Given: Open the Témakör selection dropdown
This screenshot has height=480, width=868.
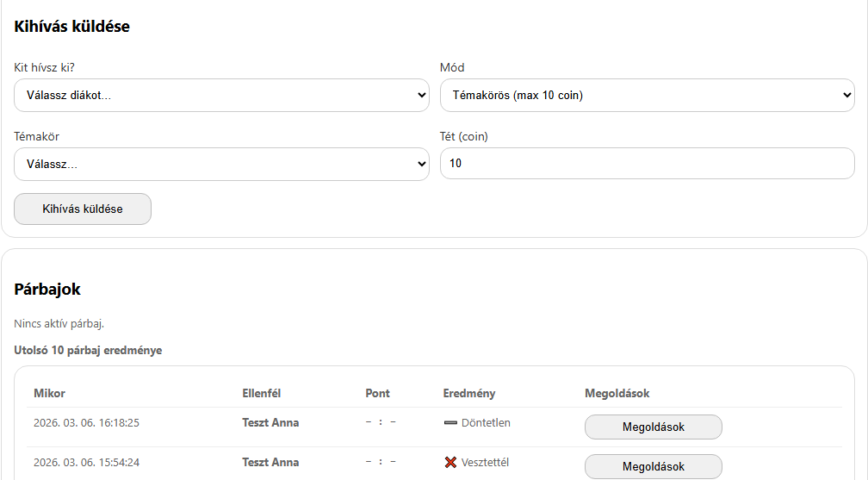Looking at the screenshot, I should pyautogui.click(x=221, y=164).
